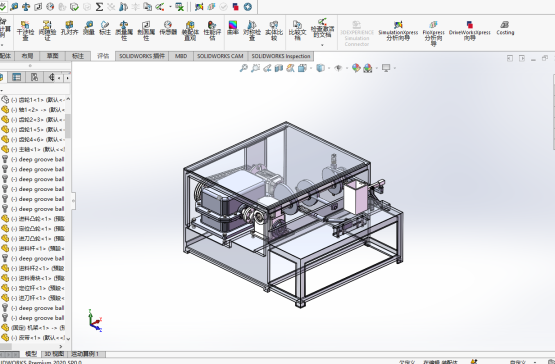
Task: Open the MBD ribbon tab
Action: (x=181, y=56)
